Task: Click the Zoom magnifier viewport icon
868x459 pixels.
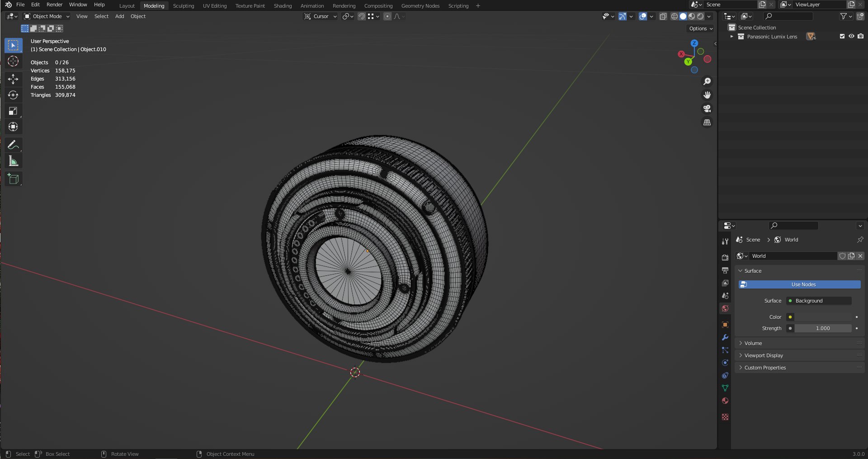Action: (707, 81)
